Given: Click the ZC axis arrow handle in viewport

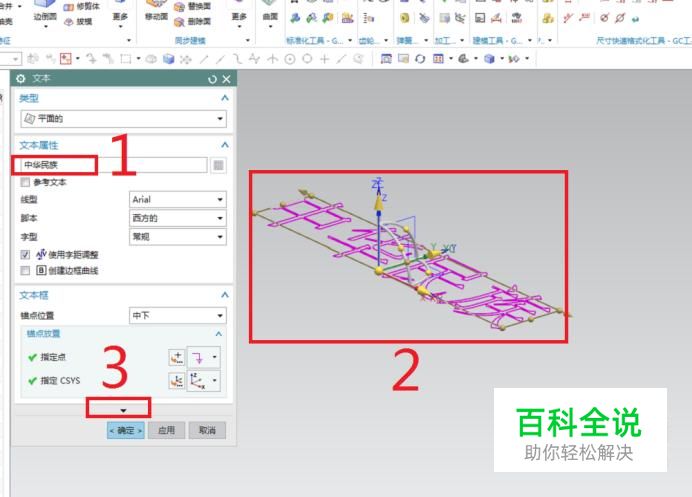Looking at the screenshot, I should pos(378,203).
